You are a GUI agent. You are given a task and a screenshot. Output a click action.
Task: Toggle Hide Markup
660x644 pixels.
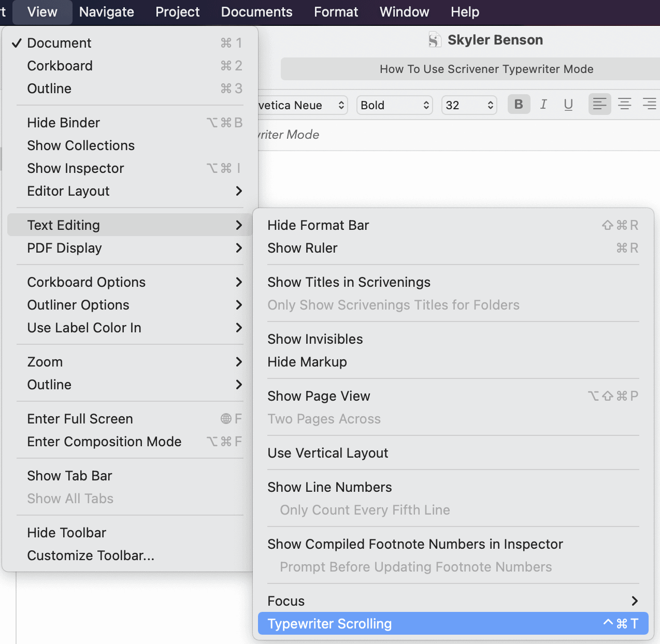coord(453,362)
